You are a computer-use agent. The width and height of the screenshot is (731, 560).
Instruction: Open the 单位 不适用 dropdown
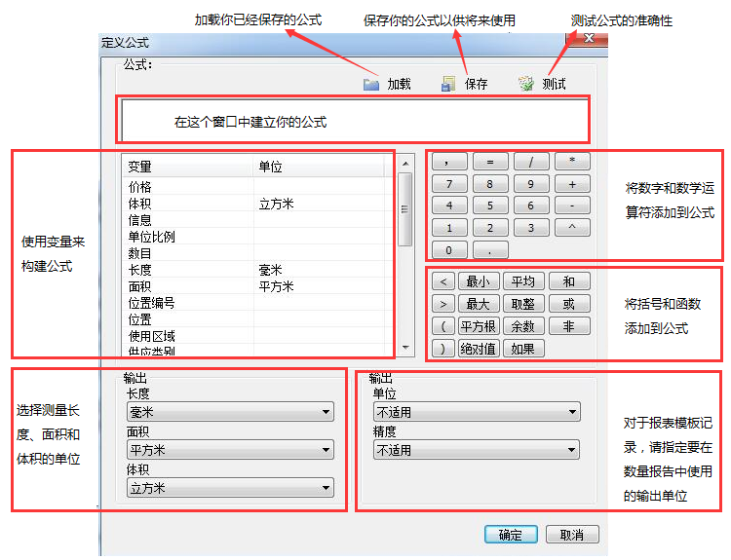[x=476, y=413]
